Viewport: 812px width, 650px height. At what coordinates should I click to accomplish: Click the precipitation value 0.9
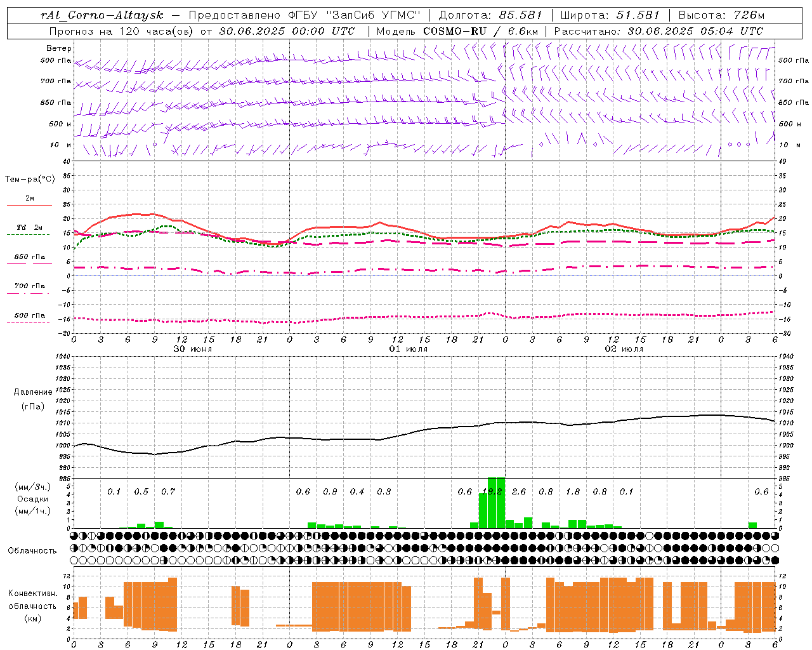tap(330, 492)
